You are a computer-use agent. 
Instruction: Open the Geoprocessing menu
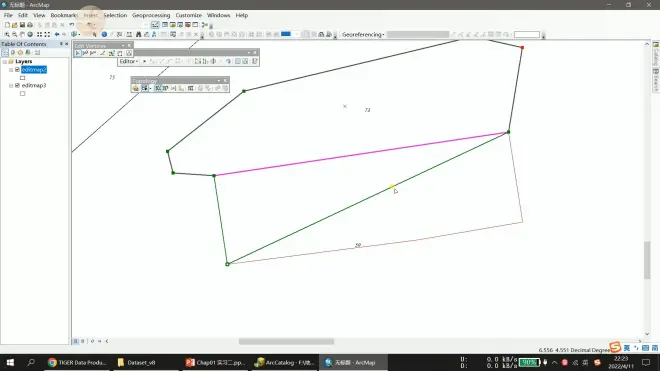pyautogui.click(x=151, y=15)
